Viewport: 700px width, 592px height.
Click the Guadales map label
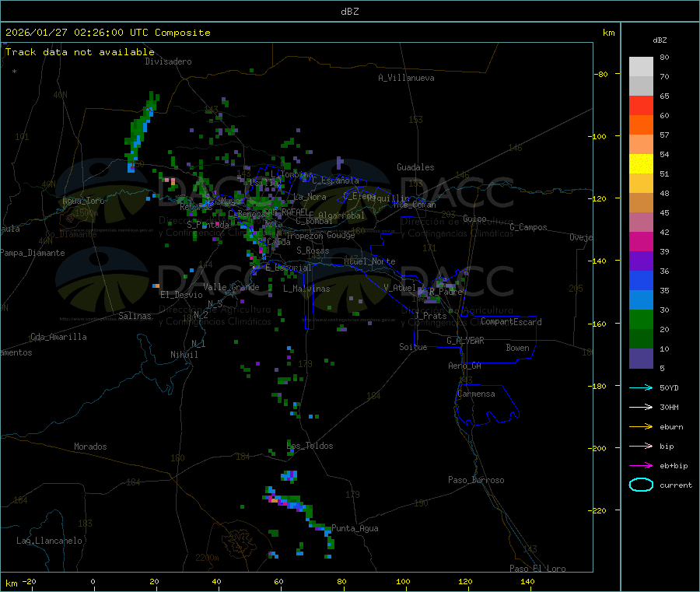pos(415,167)
